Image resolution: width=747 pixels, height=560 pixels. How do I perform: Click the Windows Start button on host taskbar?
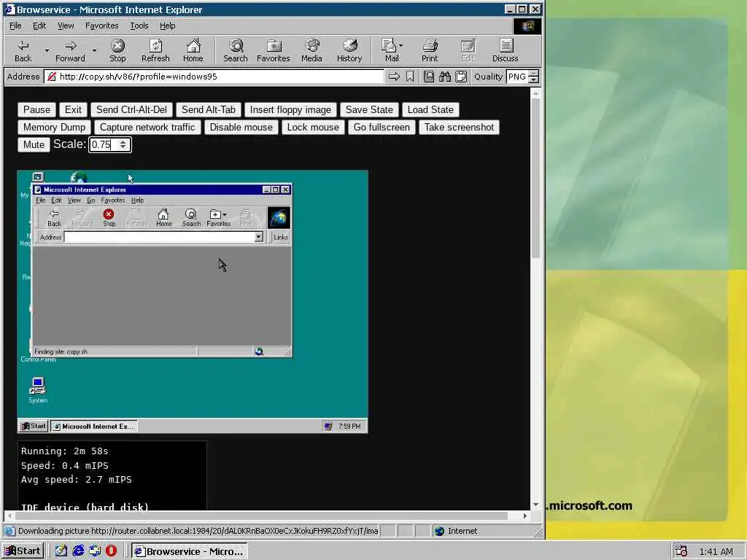click(23, 551)
